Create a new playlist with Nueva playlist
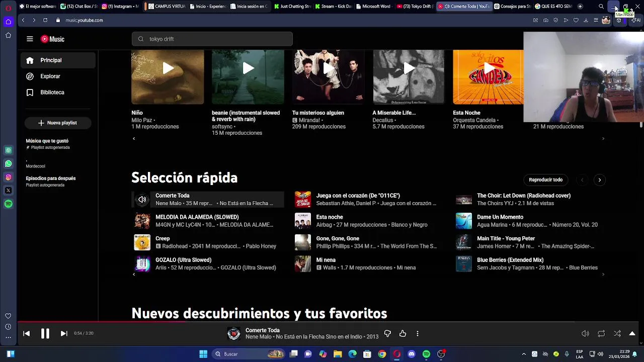 point(57,123)
